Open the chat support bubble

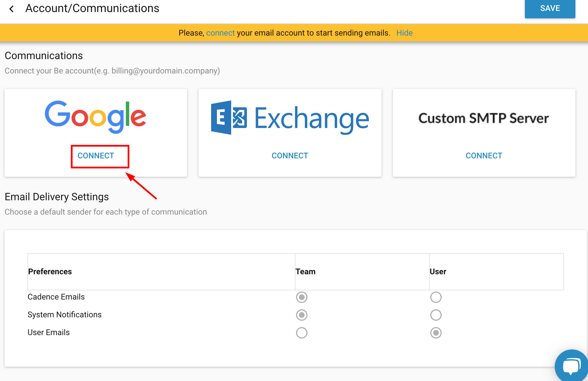pos(571,366)
